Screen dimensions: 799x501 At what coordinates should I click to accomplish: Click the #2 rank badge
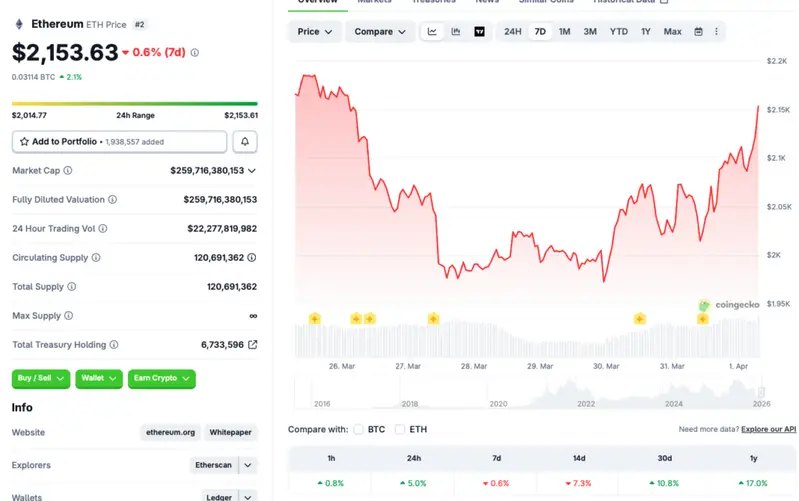point(140,24)
